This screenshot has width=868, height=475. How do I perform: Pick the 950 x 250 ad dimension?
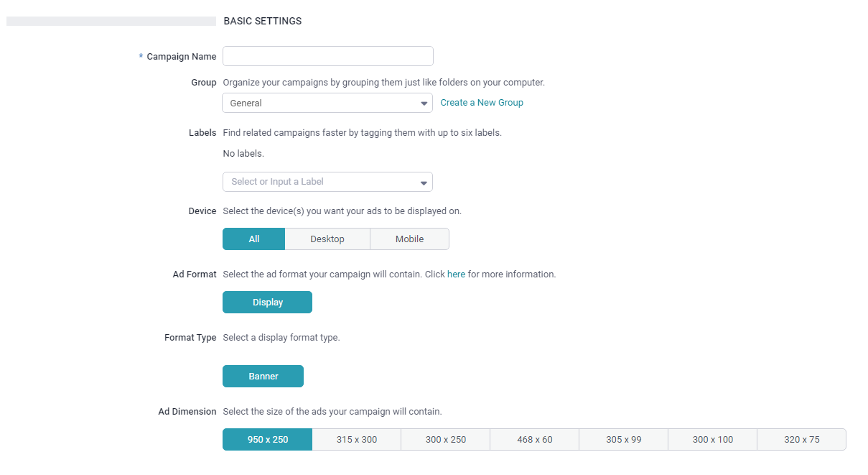coord(268,440)
